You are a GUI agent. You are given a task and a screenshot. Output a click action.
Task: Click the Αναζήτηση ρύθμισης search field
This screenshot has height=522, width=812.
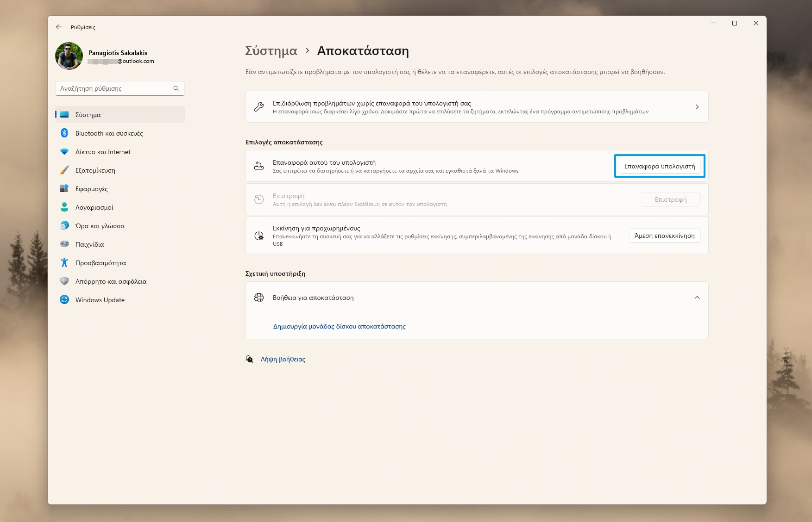pyautogui.click(x=115, y=88)
